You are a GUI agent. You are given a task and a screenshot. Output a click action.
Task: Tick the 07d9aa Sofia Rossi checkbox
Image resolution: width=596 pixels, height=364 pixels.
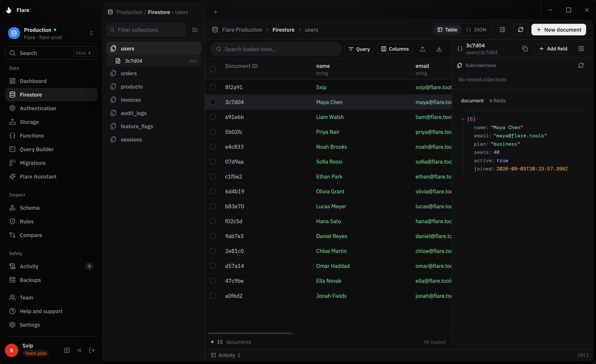tap(213, 162)
